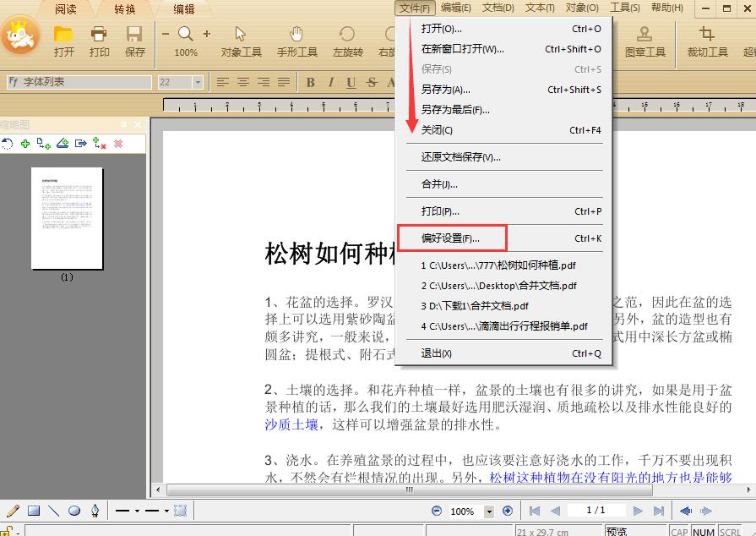Apply right text alignment
This screenshot has width=756, height=536.
(x=264, y=83)
